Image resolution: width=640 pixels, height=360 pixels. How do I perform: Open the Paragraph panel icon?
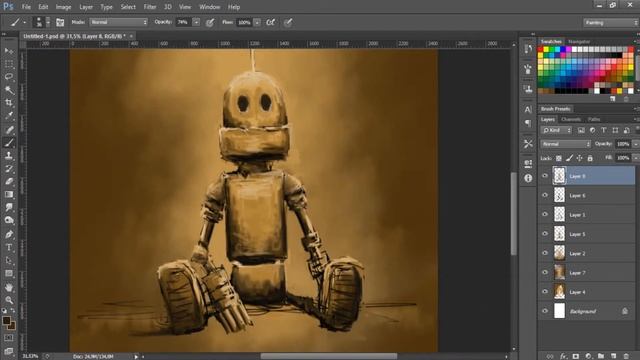[x=528, y=123]
